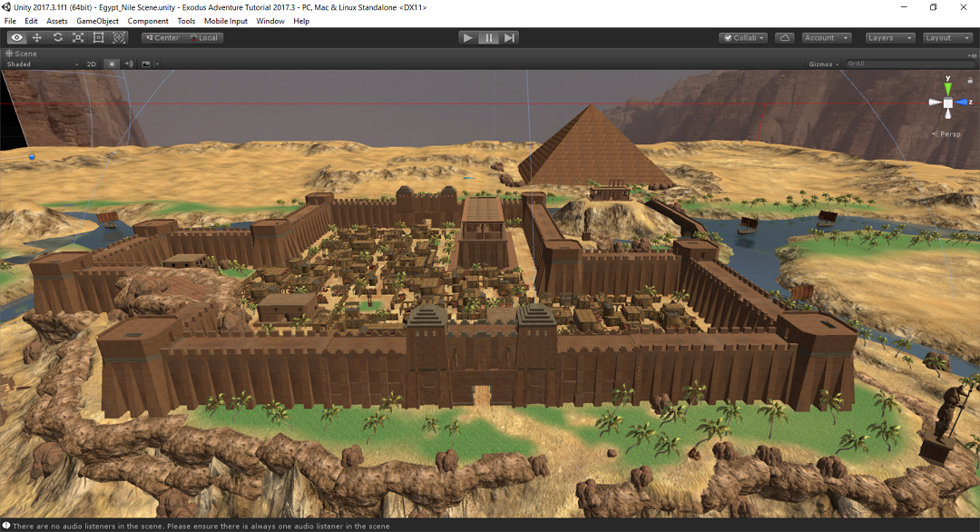The width and height of the screenshot is (980, 532).
Task: Toggle scene view rotation lock
Action: point(969,81)
